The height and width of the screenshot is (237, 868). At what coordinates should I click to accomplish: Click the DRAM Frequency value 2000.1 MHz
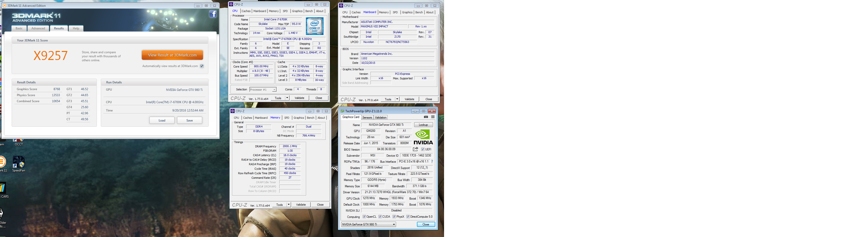[x=290, y=146]
